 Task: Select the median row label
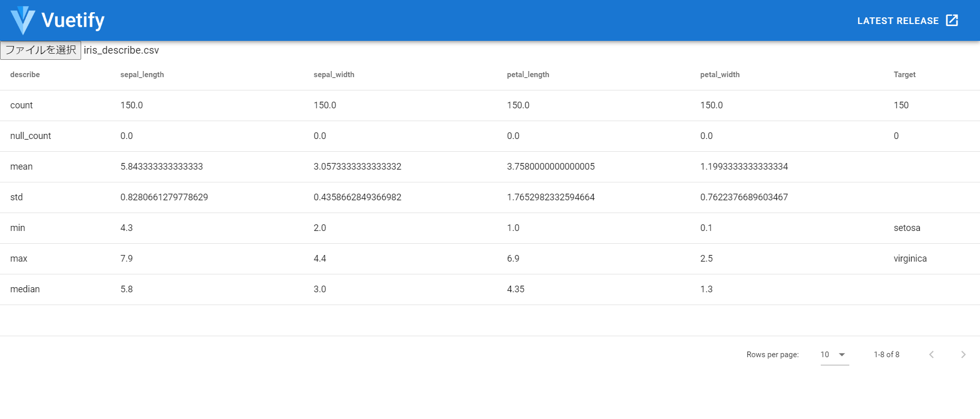tap(25, 289)
